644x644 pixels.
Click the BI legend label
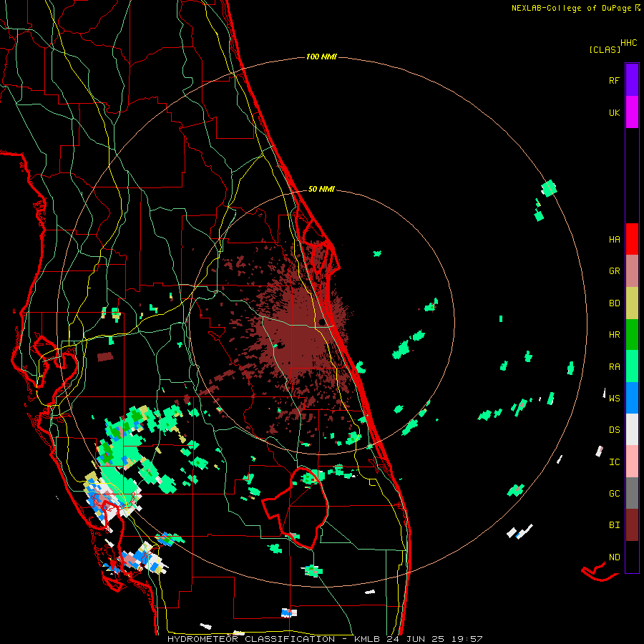pos(614,525)
